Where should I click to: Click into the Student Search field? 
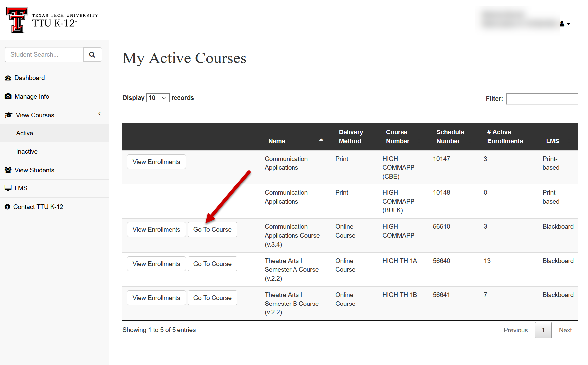coord(44,55)
